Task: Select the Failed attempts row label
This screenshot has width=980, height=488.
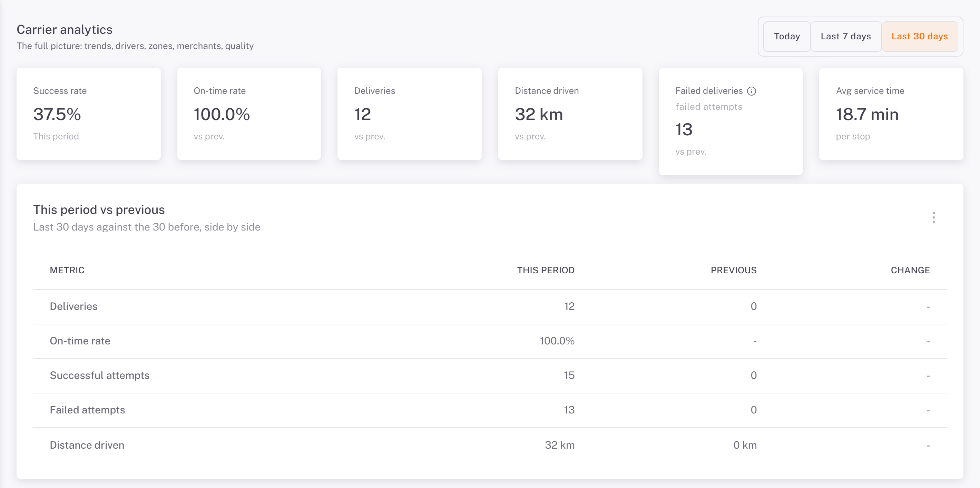Action: (x=87, y=410)
